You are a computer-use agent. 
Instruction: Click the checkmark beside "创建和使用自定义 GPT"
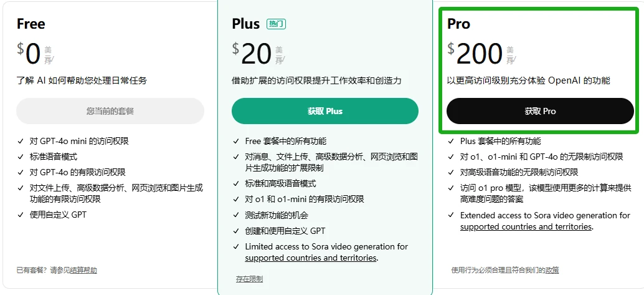tap(236, 231)
